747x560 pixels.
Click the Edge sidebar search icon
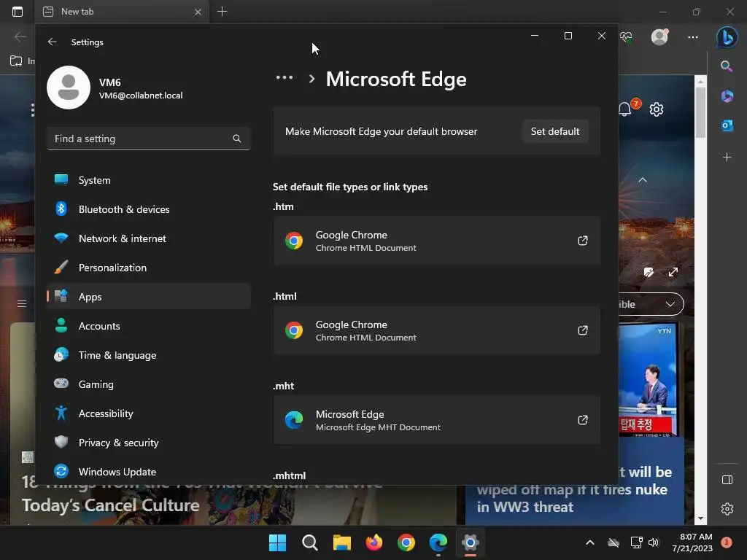tap(727, 66)
